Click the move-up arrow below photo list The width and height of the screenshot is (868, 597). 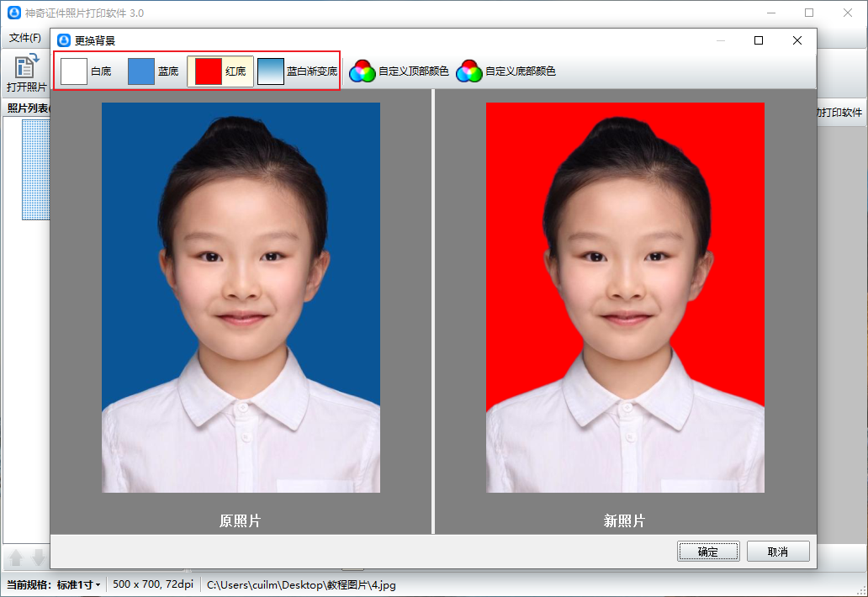(16, 558)
